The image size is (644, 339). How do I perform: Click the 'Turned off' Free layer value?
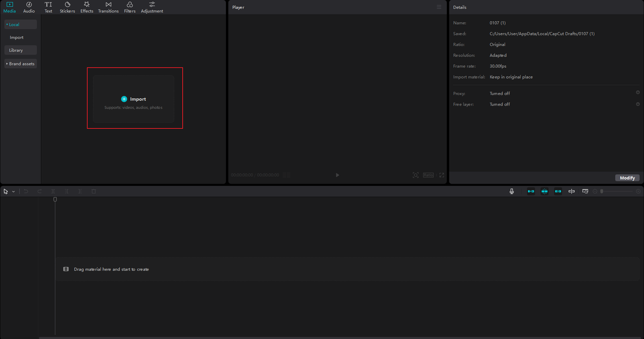click(500, 104)
